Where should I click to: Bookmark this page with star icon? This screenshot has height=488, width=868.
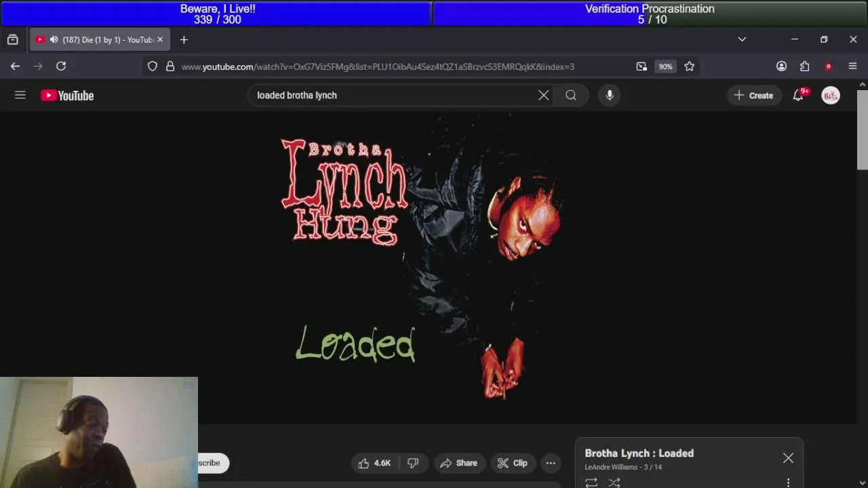[690, 66]
